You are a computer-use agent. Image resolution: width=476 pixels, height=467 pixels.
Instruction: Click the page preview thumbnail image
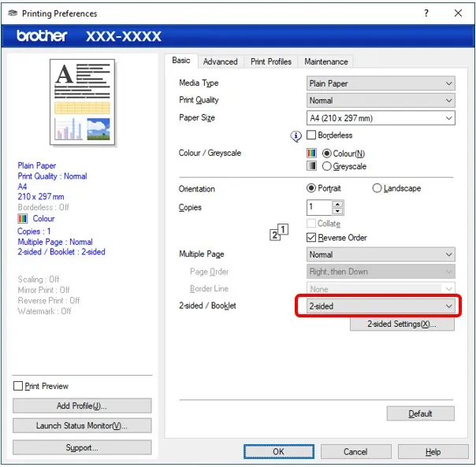[x=83, y=103]
